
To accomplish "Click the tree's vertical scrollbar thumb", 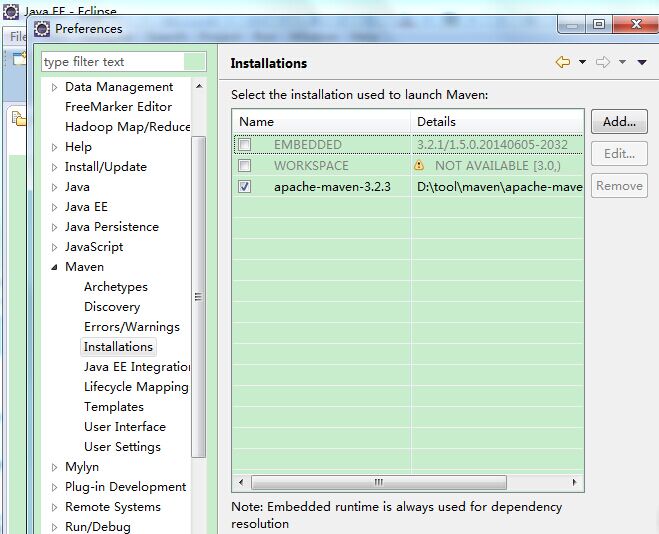I will click(198, 297).
